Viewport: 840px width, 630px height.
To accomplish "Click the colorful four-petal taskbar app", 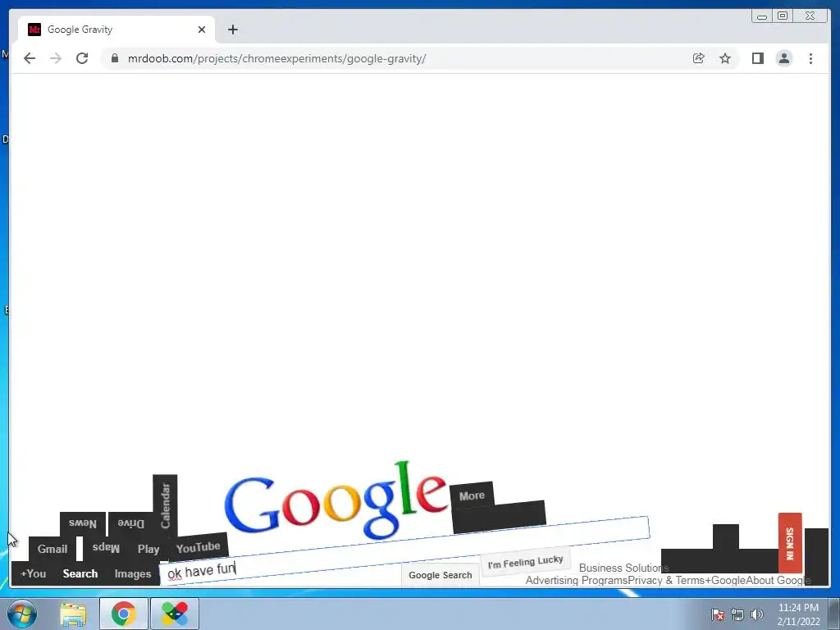I will tap(175, 614).
